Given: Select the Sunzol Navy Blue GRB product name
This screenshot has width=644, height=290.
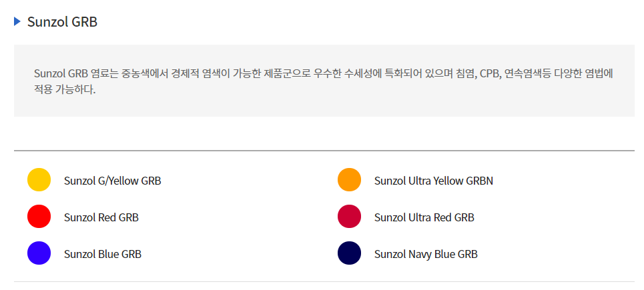Looking at the screenshot, I should 426,254.
